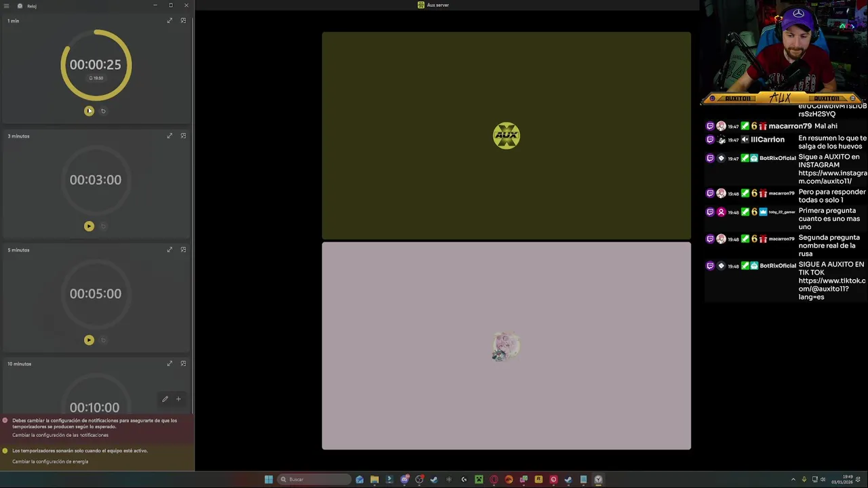Open the taskbar date and time

pyautogui.click(x=842, y=479)
